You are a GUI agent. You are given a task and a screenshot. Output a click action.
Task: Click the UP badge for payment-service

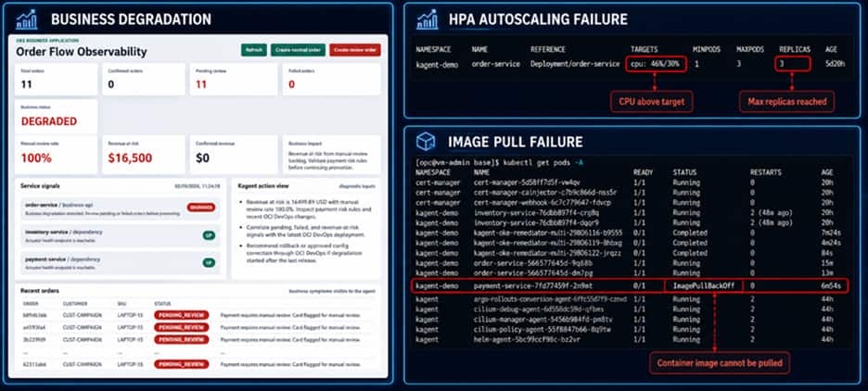[208, 262]
